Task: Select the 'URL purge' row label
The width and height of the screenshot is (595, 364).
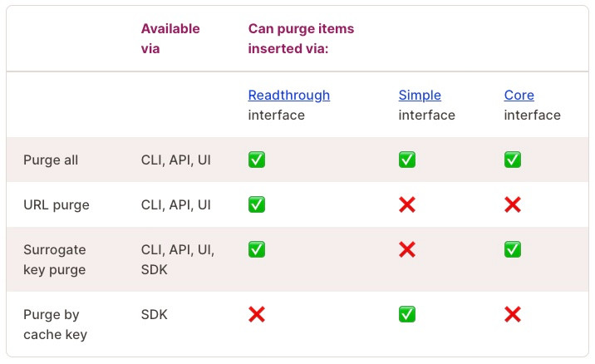Action: coord(56,204)
